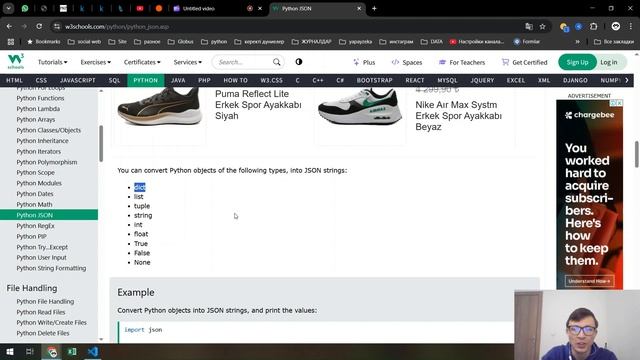This screenshot has height=360, width=640.
Task: Click the Sign Up button
Action: (x=577, y=62)
